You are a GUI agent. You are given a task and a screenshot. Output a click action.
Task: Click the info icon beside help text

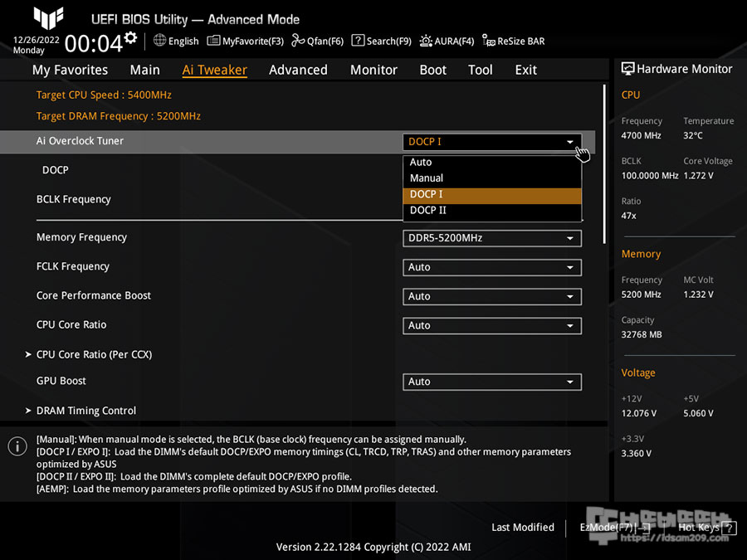17,446
